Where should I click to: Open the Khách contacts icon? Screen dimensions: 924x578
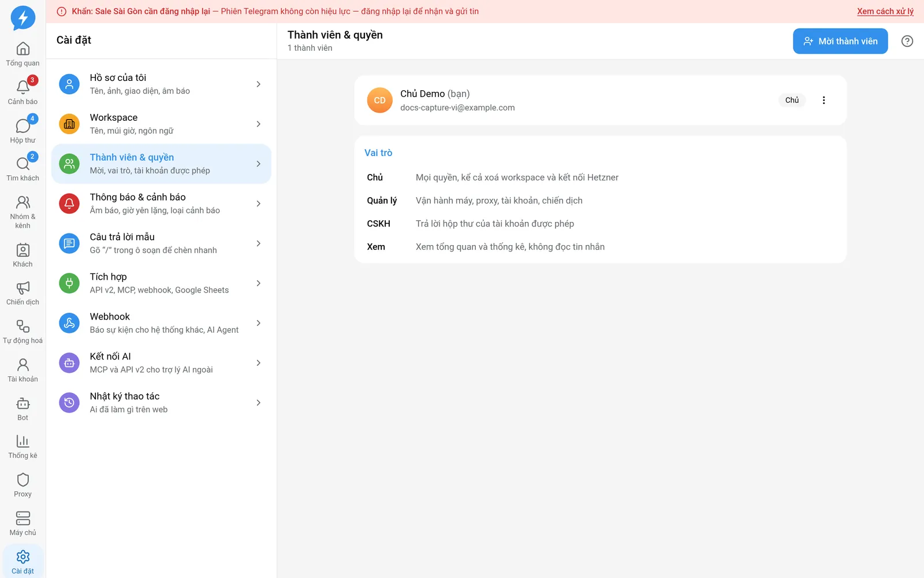23,250
